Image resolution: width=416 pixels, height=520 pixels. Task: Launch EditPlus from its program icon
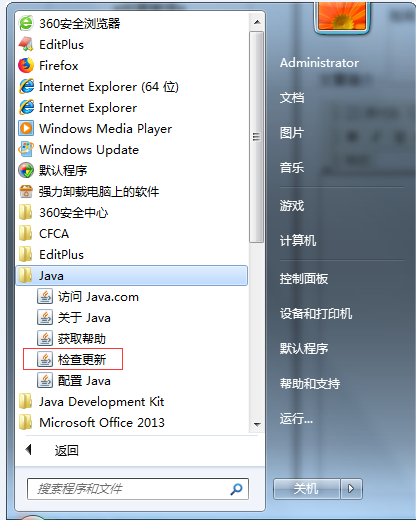click(26, 44)
